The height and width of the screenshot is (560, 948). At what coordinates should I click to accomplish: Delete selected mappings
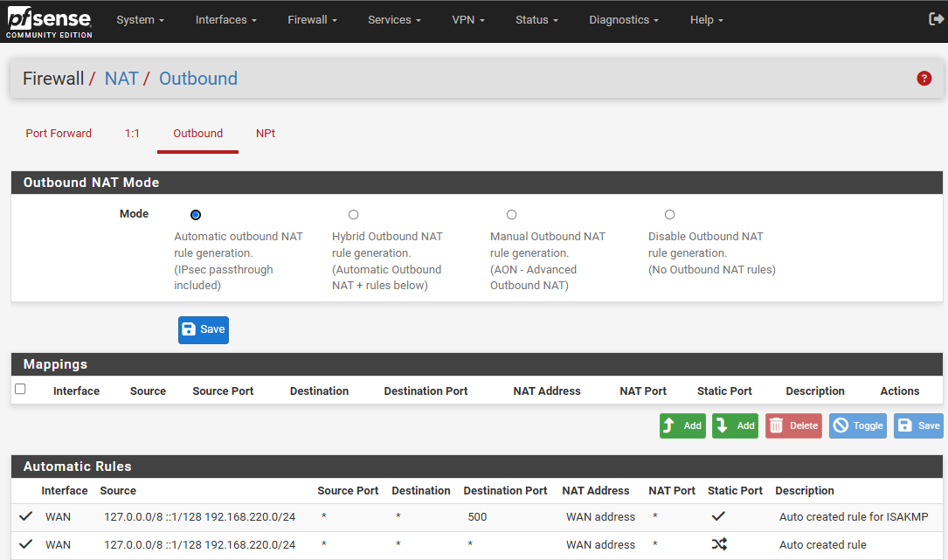coord(794,425)
